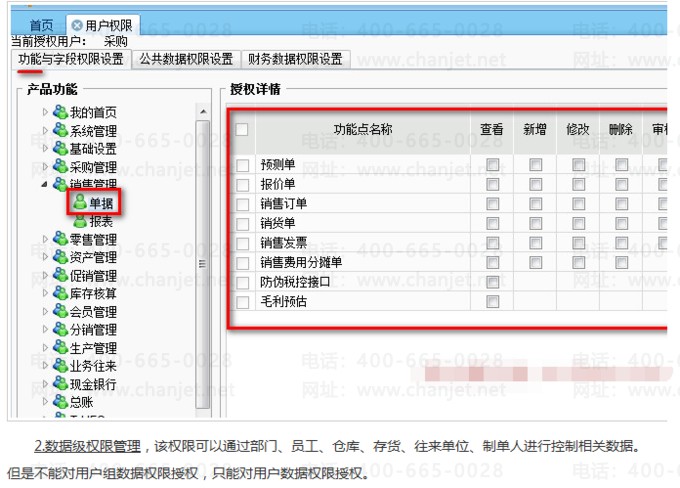Enable 修改 permission for 销售费用分摊单

click(x=579, y=262)
